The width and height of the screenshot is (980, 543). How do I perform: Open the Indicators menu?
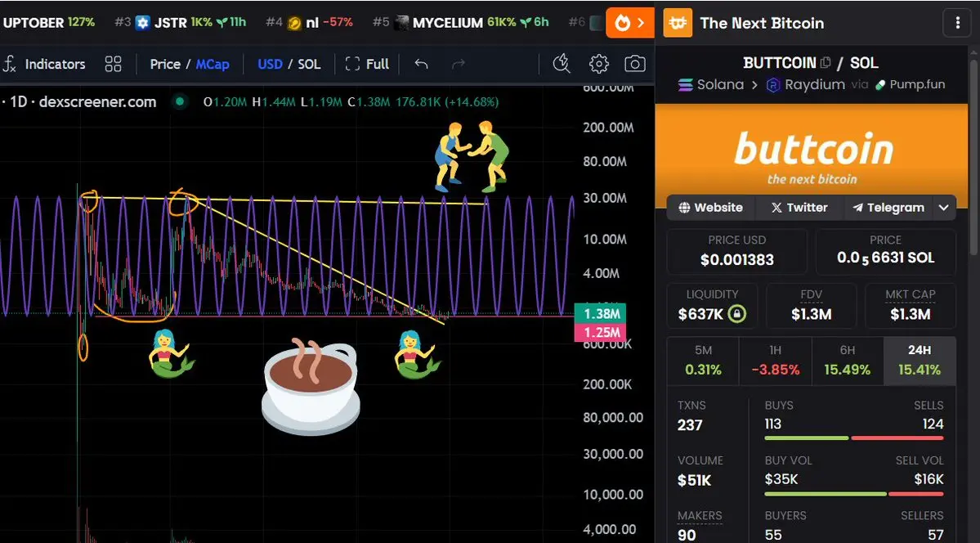pos(44,64)
